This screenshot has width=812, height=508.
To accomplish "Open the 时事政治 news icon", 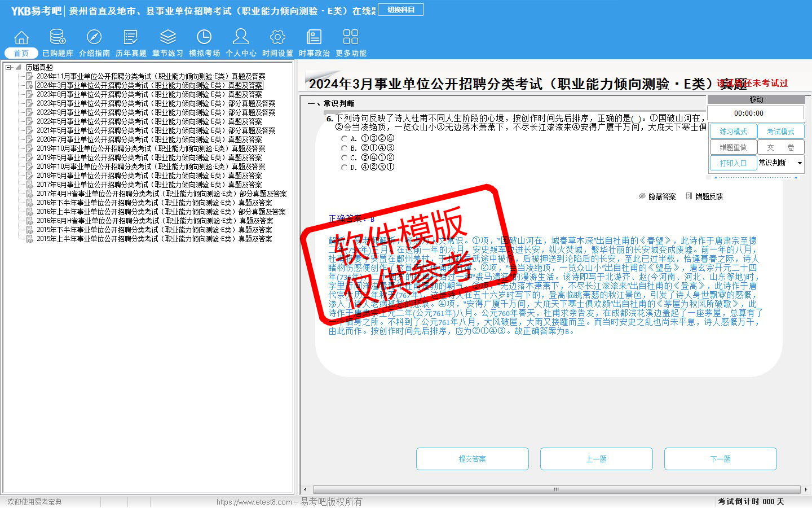I will 314,37.
